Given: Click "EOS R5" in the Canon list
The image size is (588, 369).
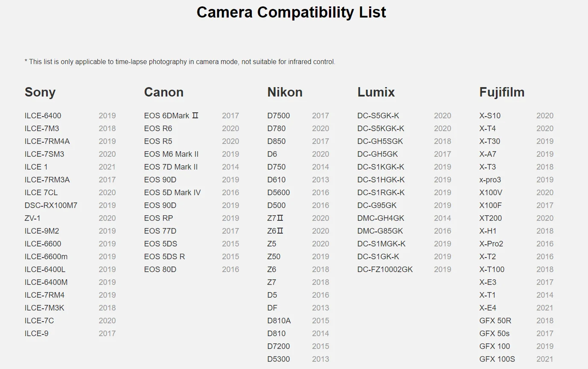Looking at the screenshot, I should click(x=158, y=141).
